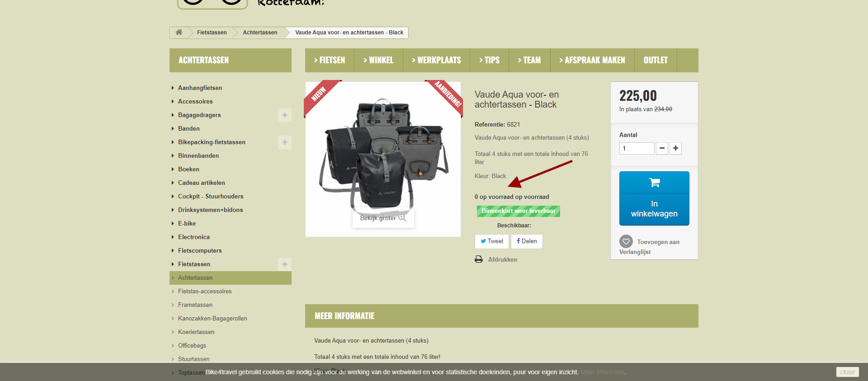Click the Achtertassen sidebar header
This screenshot has height=381, width=868.
231,60
